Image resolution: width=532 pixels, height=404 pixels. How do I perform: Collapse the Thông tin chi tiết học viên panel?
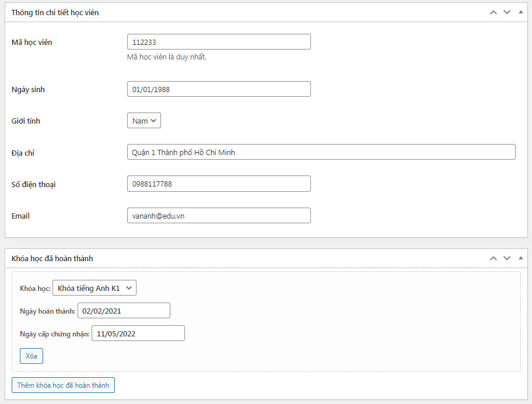pos(521,12)
